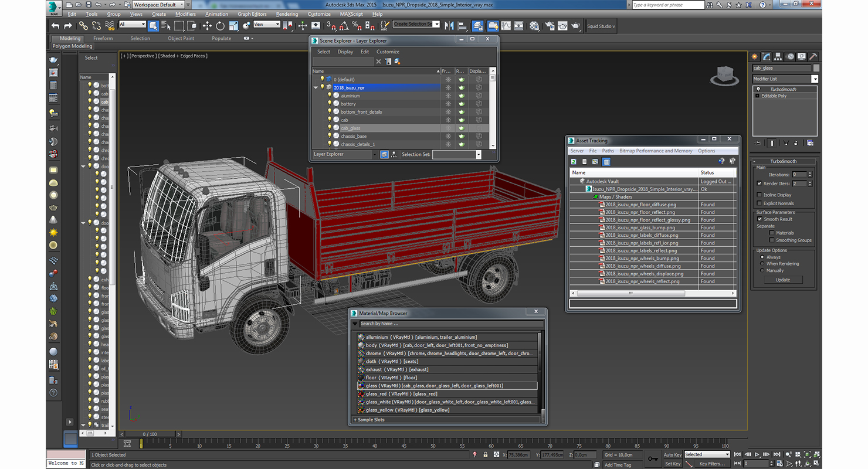This screenshot has height=469, width=868.
Task: Enable Explicit Normals checkbox
Action: (759, 203)
